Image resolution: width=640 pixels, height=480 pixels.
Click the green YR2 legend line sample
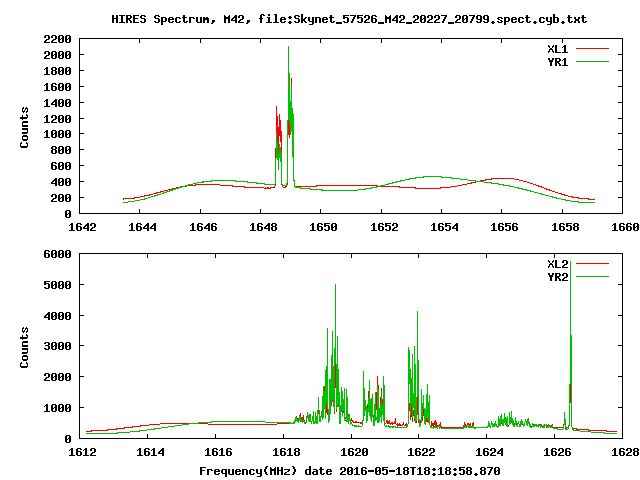[x=592, y=276]
